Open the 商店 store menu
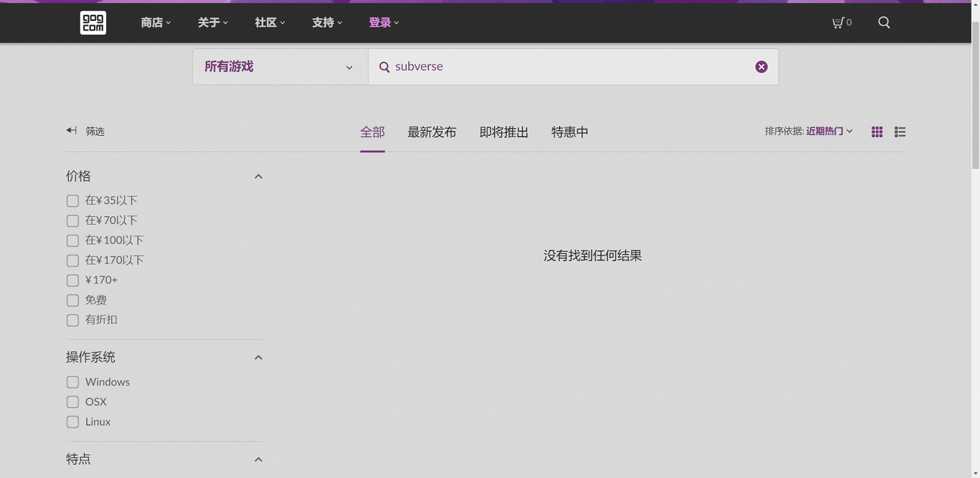The height and width of the screenshot is (478, 980). pyautogui.click(x=155, y=23)
